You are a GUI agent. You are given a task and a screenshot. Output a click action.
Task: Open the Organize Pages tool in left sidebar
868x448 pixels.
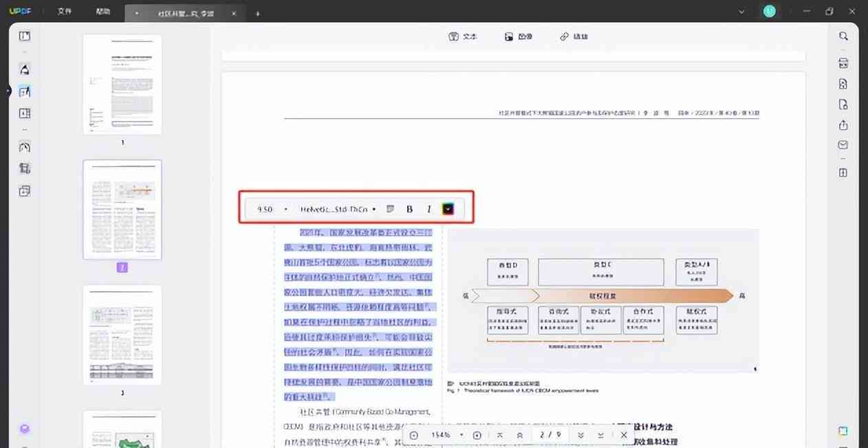point(25,113)
